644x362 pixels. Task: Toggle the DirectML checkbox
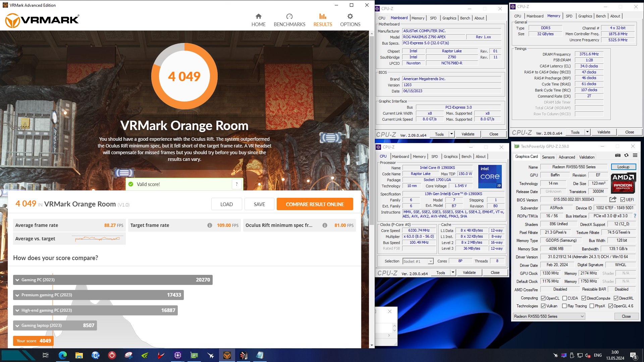616,298
